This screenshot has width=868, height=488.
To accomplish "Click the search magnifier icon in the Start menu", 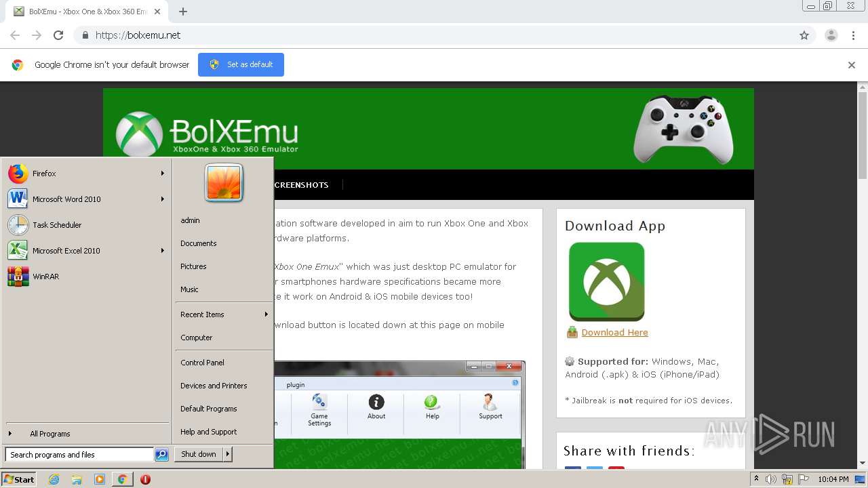I will (x=161, y=455).
